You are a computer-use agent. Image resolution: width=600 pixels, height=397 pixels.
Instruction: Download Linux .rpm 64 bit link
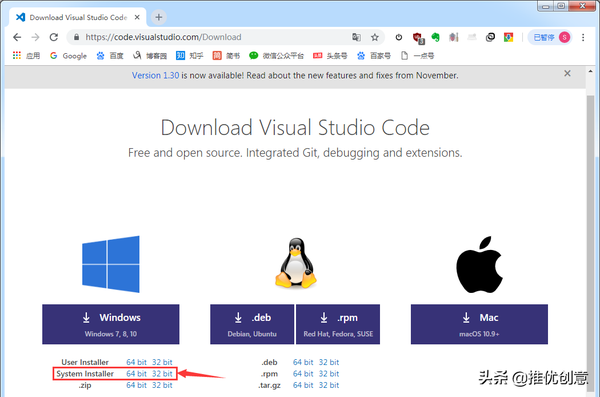pos(303,374)
